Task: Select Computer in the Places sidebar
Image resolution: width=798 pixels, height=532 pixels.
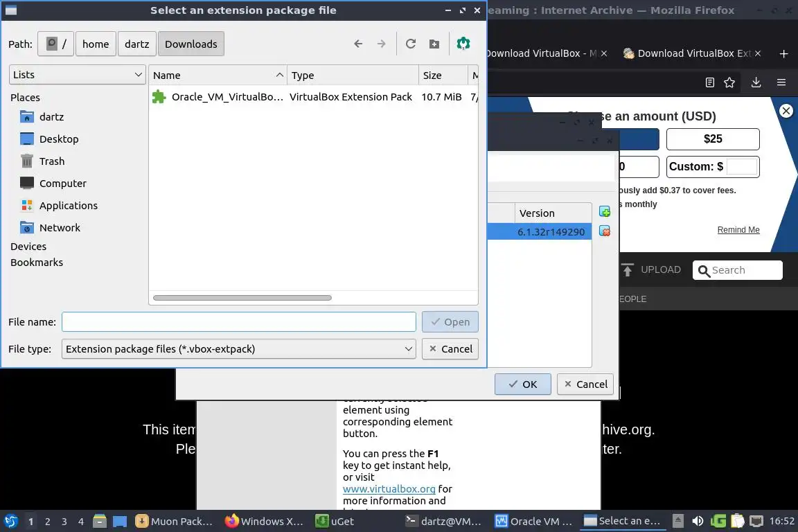Action: click(62, 184)
